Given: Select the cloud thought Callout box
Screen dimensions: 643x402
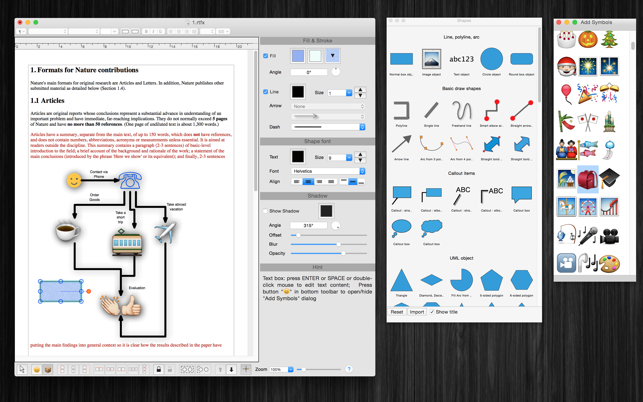Looking at the screenshot, I should tap(431, 229).
